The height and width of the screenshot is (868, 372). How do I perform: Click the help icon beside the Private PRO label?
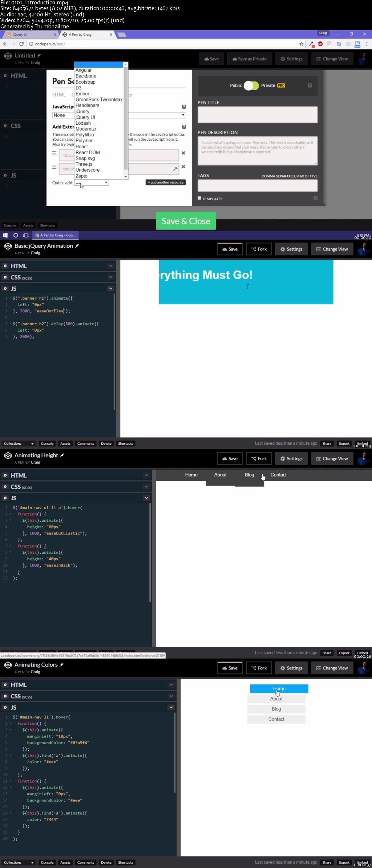click(x=310, y=85)
